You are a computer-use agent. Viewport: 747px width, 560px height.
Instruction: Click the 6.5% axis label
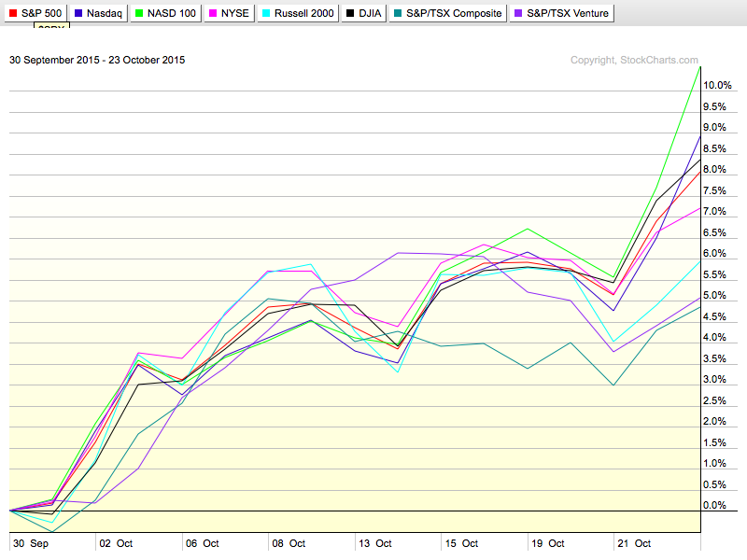point(714,232)
